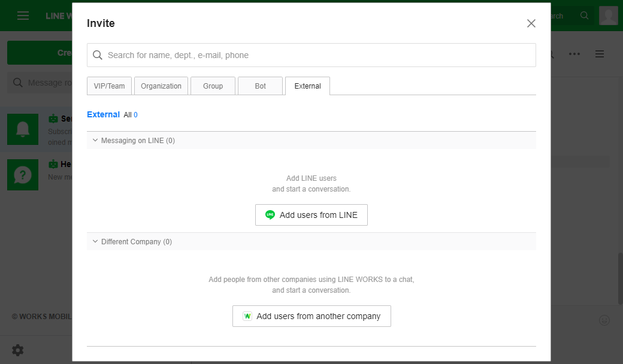Switch to the Bot tab

pos(260,86)
